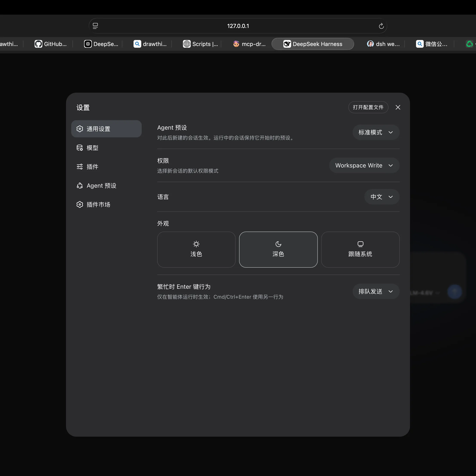Switch to the DeepSeek Harness tab
The image size is (476, 476).
click(313, 44)
